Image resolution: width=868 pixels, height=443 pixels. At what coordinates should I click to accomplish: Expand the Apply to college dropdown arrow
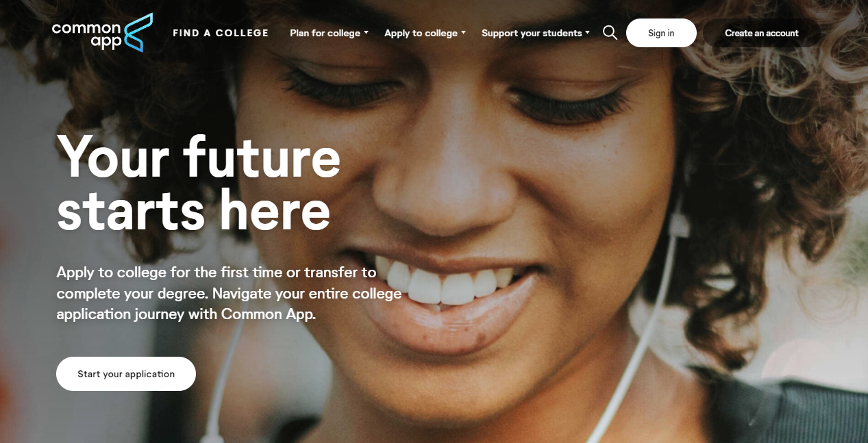click(x=463, y=32)
